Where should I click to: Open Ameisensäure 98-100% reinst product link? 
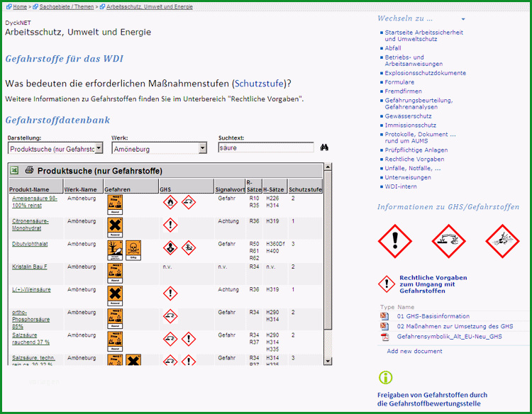35,202
